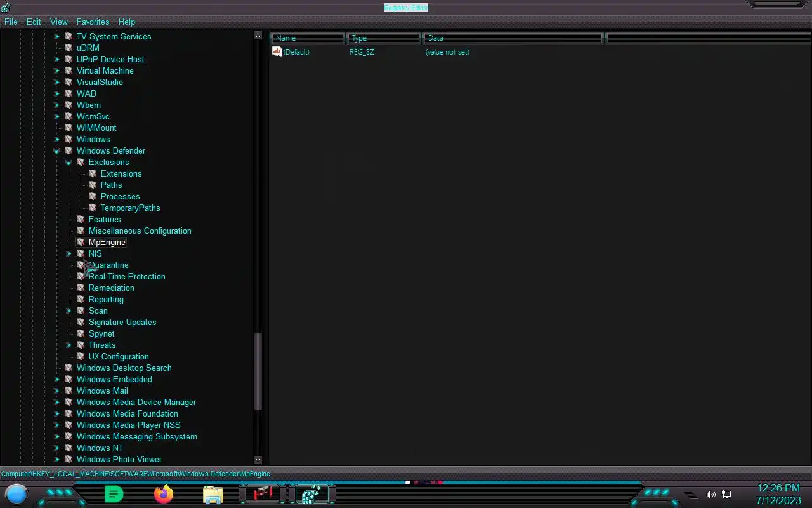
Task: Open File Explorer from the taskbar
Action: tap(213, 495)
